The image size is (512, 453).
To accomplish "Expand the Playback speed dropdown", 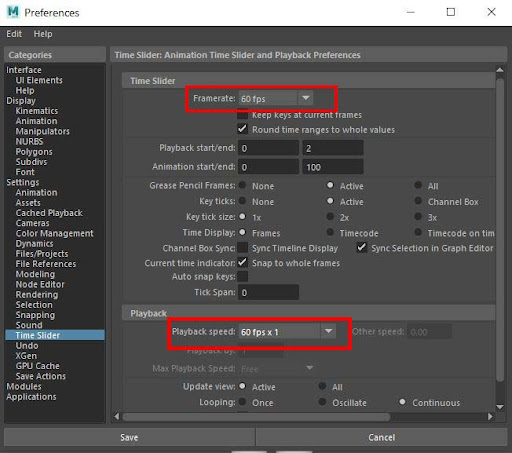I will point(328,332).
